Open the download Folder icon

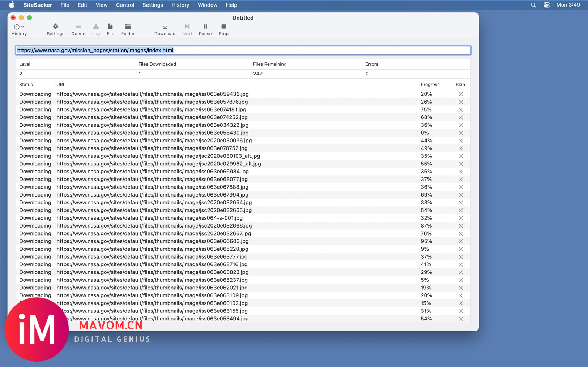(128, 29)
